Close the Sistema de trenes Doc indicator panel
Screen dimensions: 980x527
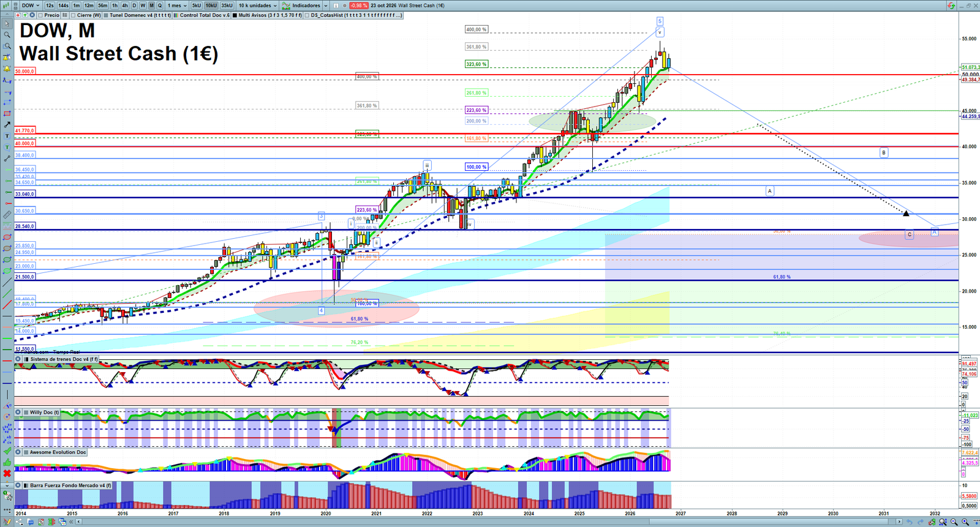click(x=18, y=359)
